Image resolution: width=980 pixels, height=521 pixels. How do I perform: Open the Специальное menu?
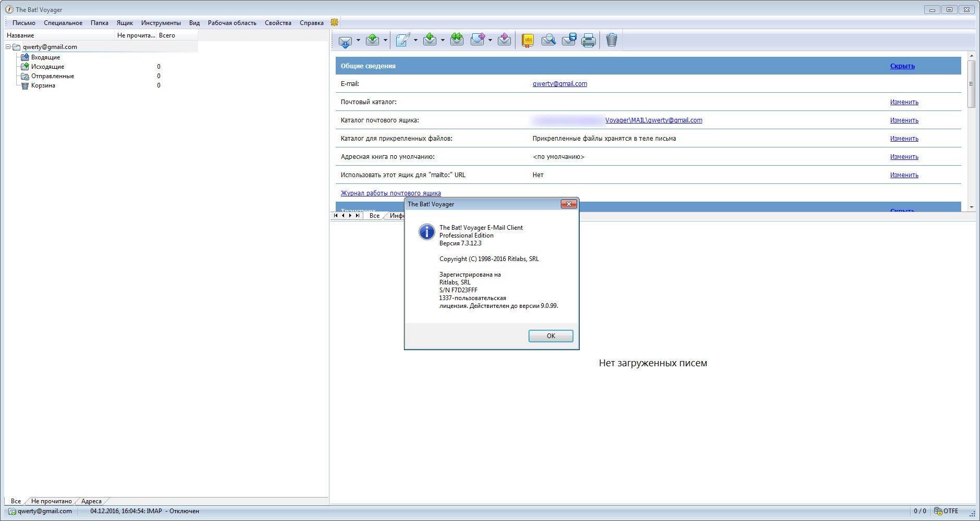point(63,23)
